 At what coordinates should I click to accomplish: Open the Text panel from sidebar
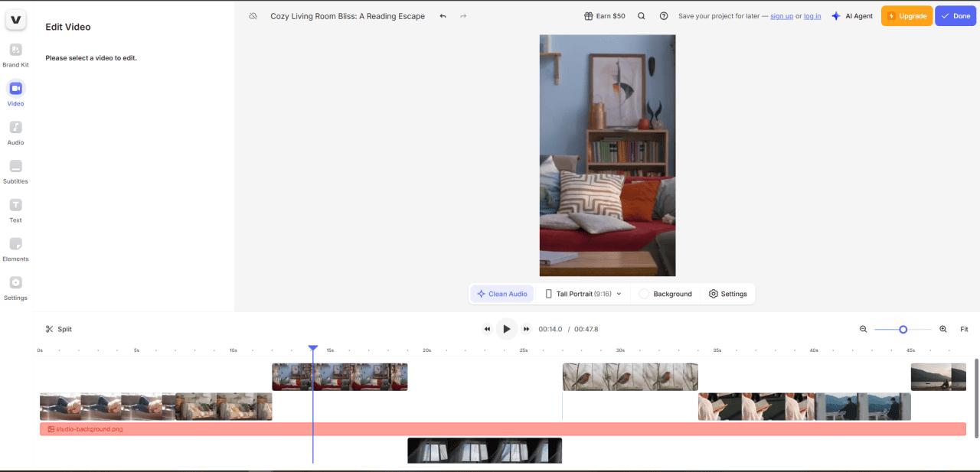pyautogui.click(x=15, y=209)
